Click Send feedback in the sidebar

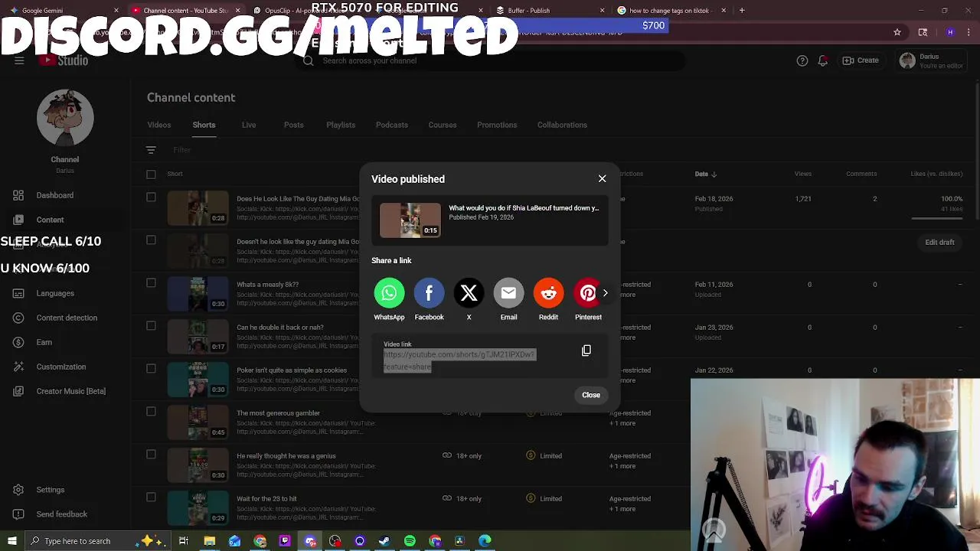(61, 514)
